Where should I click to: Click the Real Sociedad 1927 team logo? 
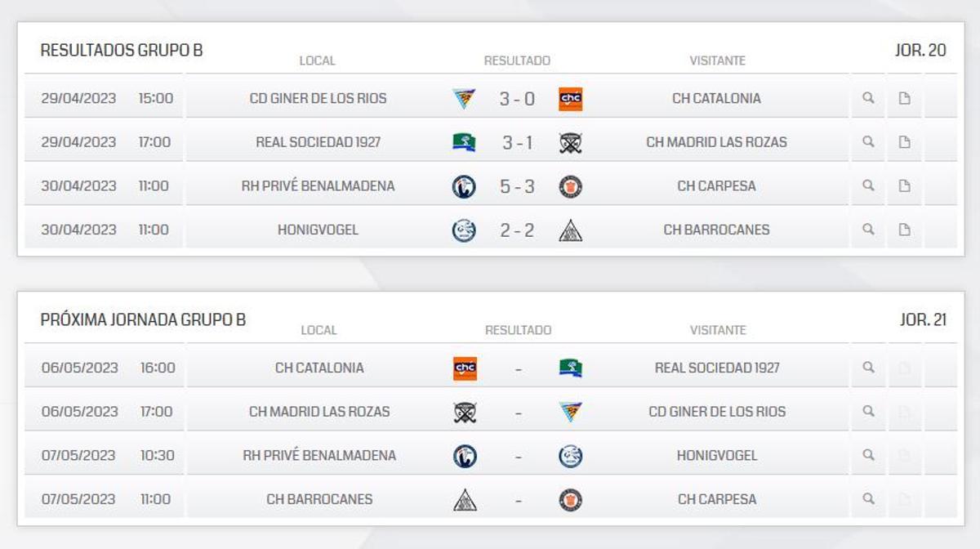464,141
